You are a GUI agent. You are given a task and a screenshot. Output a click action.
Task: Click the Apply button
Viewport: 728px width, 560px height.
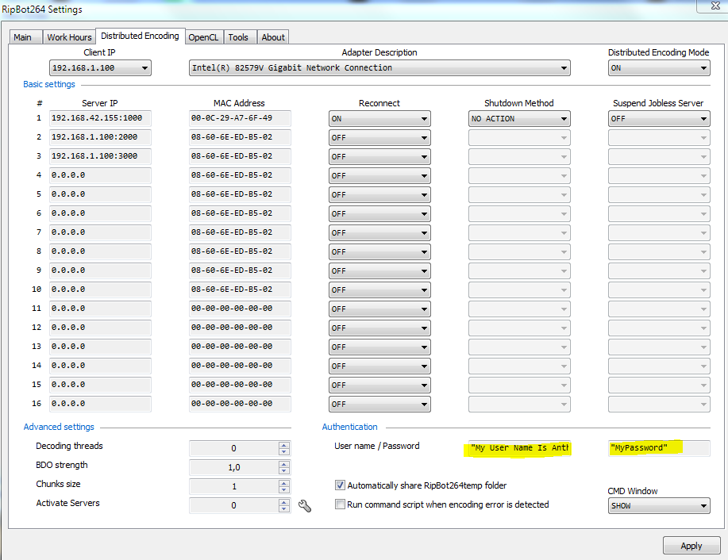(691, 546)
